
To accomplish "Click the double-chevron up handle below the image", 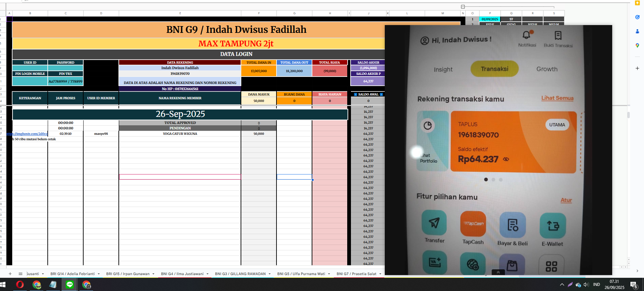I will point(498,272).
